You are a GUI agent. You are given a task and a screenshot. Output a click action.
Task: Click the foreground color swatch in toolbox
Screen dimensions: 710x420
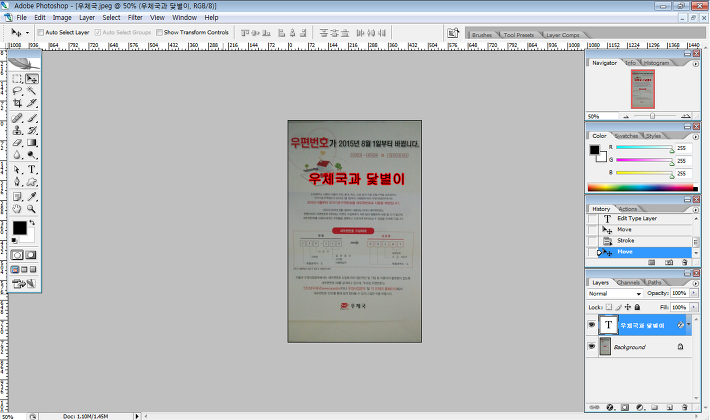click(x=19, y=228)
